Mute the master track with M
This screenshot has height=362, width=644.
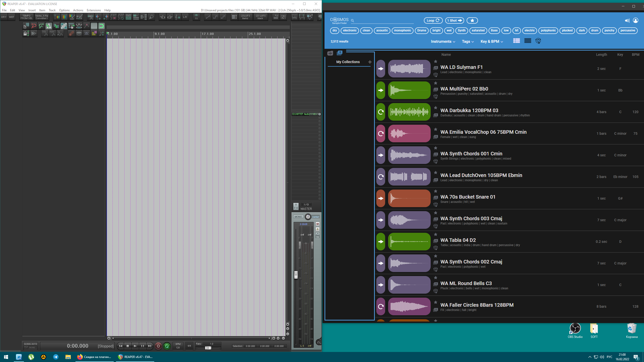tap(317, 224)
